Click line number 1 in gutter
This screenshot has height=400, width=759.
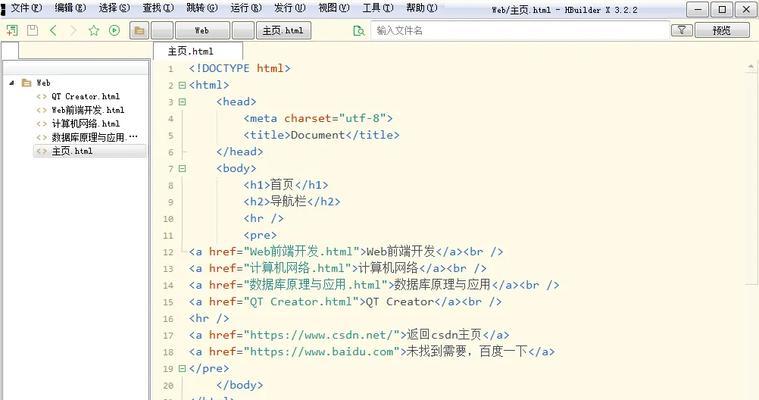[170, 69]
